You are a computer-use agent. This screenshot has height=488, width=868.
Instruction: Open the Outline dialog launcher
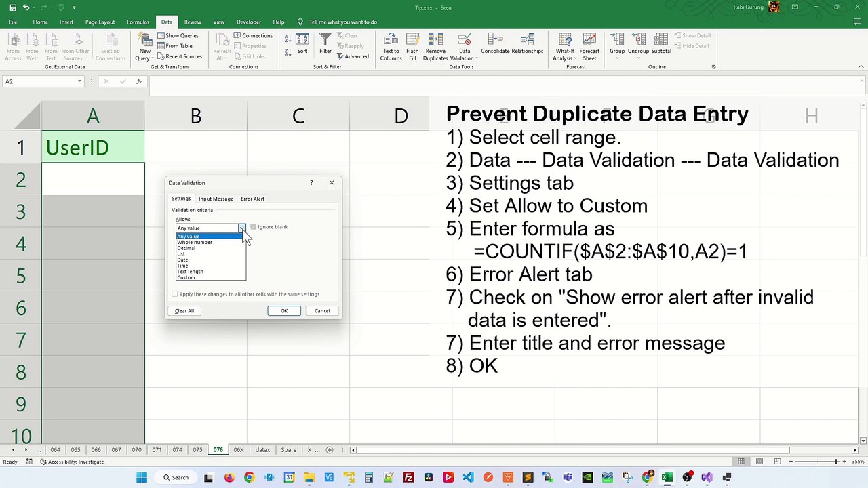pyautogui.click(x=714, y=67)
